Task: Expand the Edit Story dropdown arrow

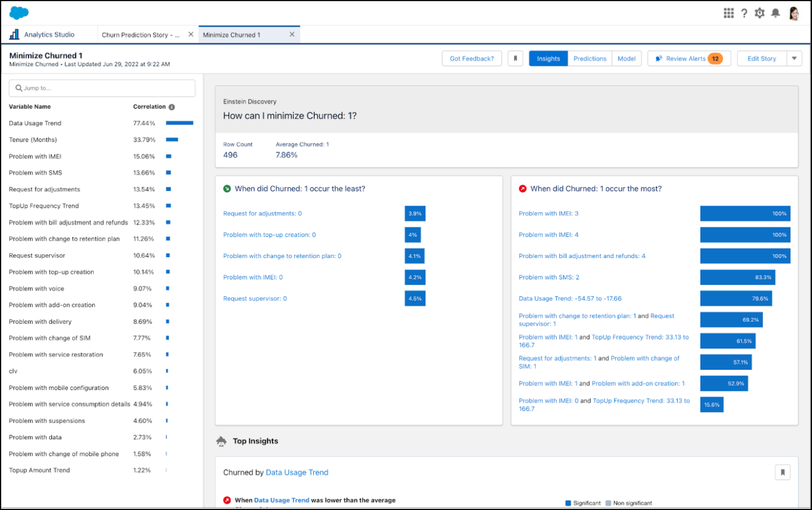Action: (794, 58)
